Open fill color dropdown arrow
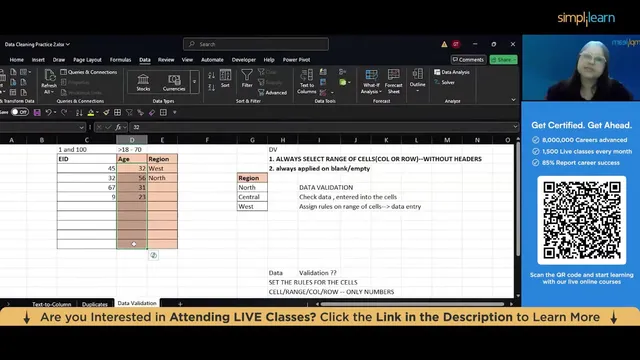 97,112
